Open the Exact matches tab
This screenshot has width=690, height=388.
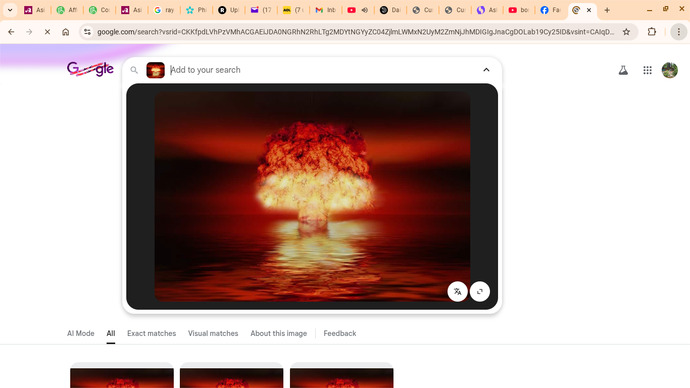[151, 333]
